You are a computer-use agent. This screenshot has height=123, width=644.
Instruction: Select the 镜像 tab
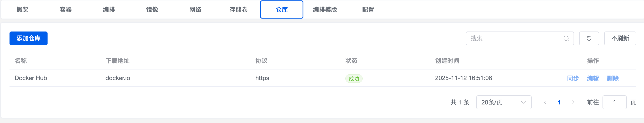click(152, 9)
